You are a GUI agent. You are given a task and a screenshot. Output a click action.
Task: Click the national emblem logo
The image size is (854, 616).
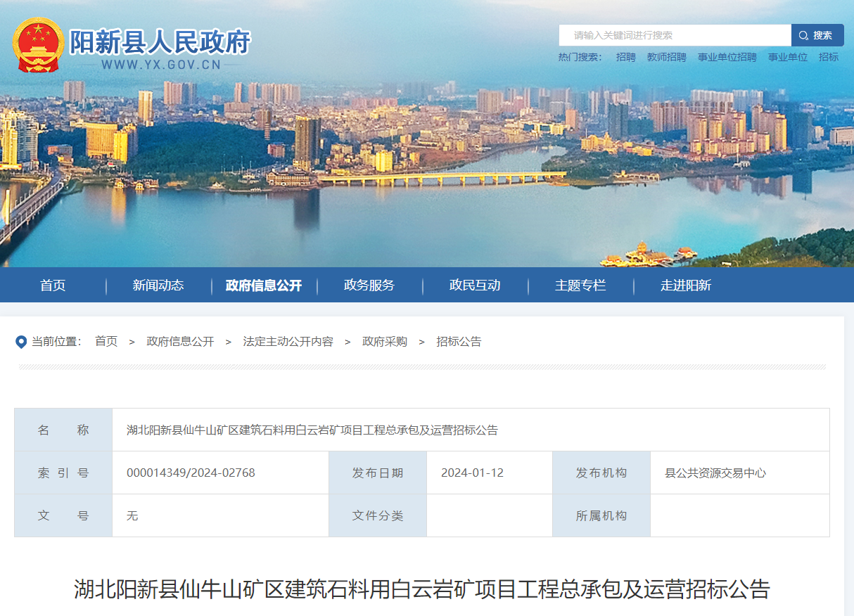coord(38,45)
